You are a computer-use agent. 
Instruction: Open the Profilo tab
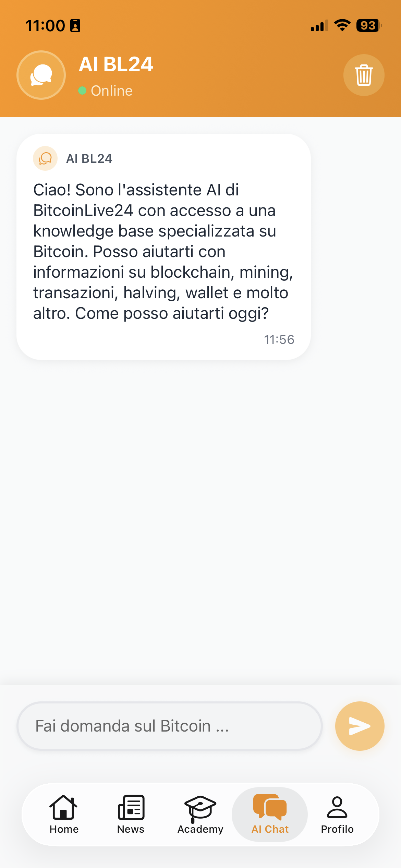337,814
